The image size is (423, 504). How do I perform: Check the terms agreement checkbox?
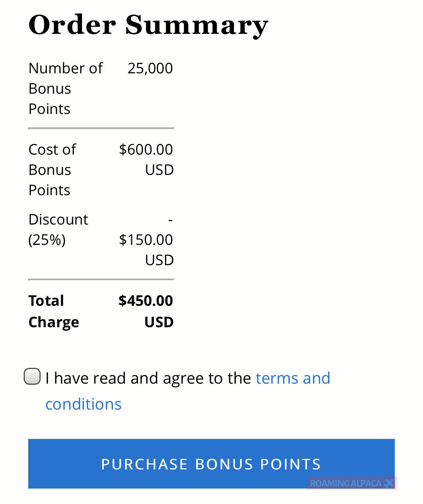32,377
